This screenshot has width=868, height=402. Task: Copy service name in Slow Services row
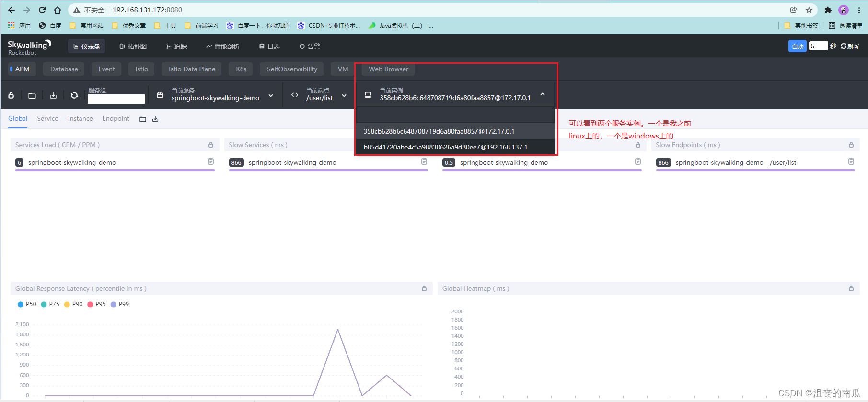pyautogui.click(x=424, y=162)
